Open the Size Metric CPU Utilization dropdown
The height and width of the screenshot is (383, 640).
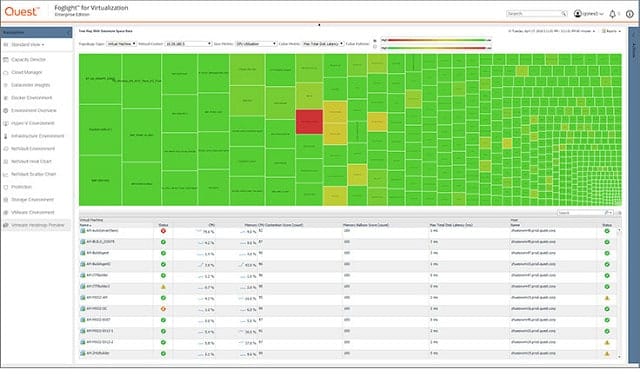[256, 44]
